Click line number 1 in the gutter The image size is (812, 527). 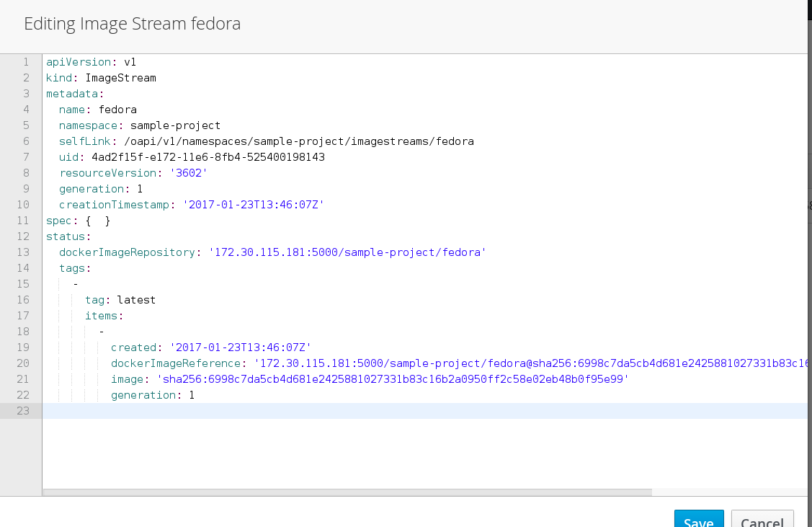click(x=26, y=62)
